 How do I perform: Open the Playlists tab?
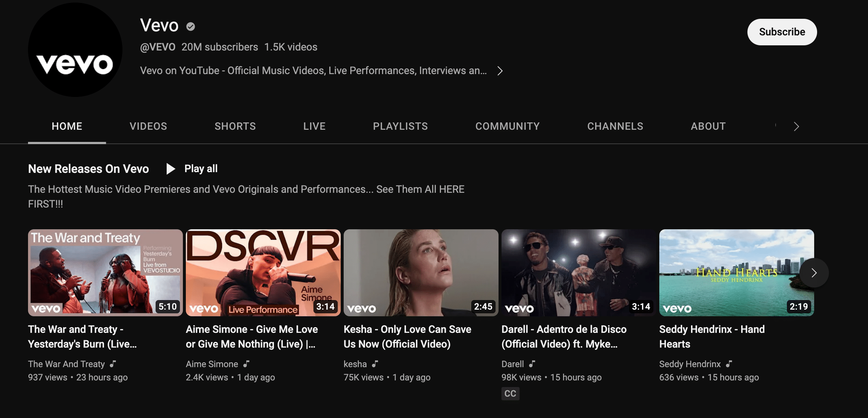tap(400, 126)
